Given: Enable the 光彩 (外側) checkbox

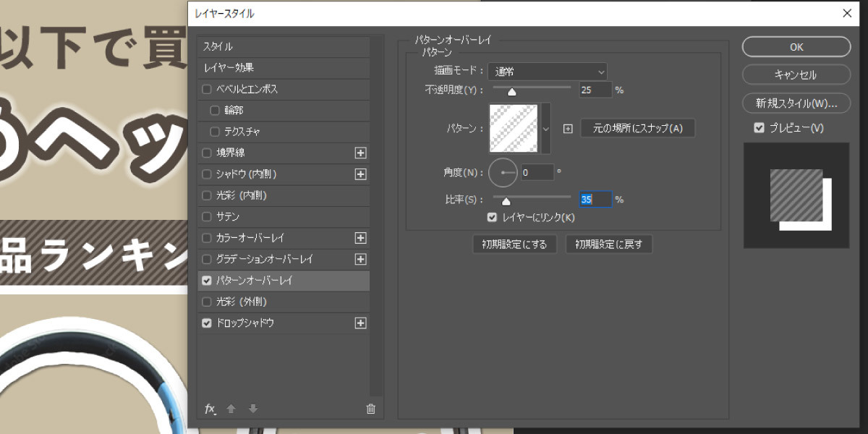Looking at the screenshot, I should pyautogui.click(x=207, y=302).
